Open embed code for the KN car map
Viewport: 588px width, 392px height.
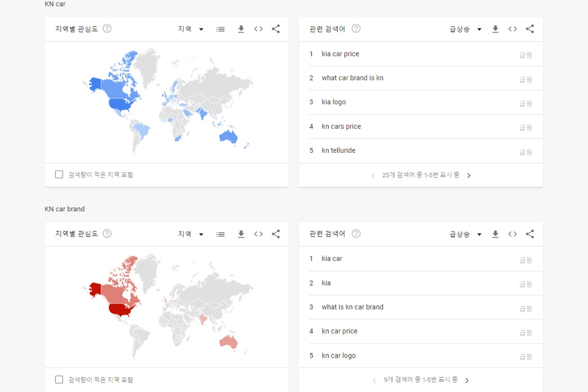coord(258,29)
